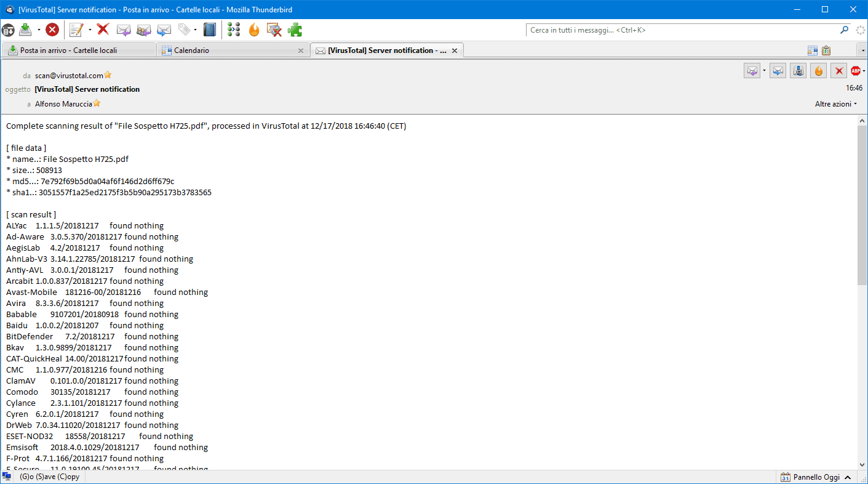The height and width of the screenshot is (484, 868).
Task: Click the Archive button in message header
Action: pos(798,71)
